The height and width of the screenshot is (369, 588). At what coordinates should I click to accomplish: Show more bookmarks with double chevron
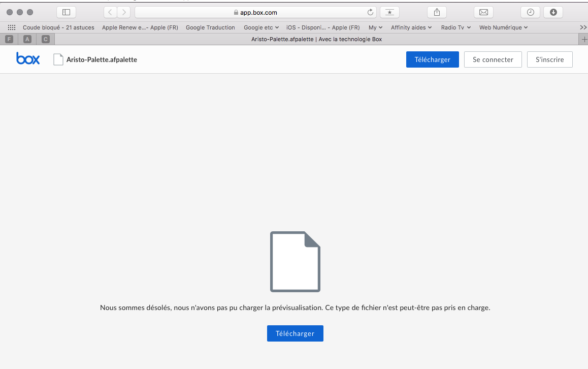pyautogui.click(x=583, y=27)
